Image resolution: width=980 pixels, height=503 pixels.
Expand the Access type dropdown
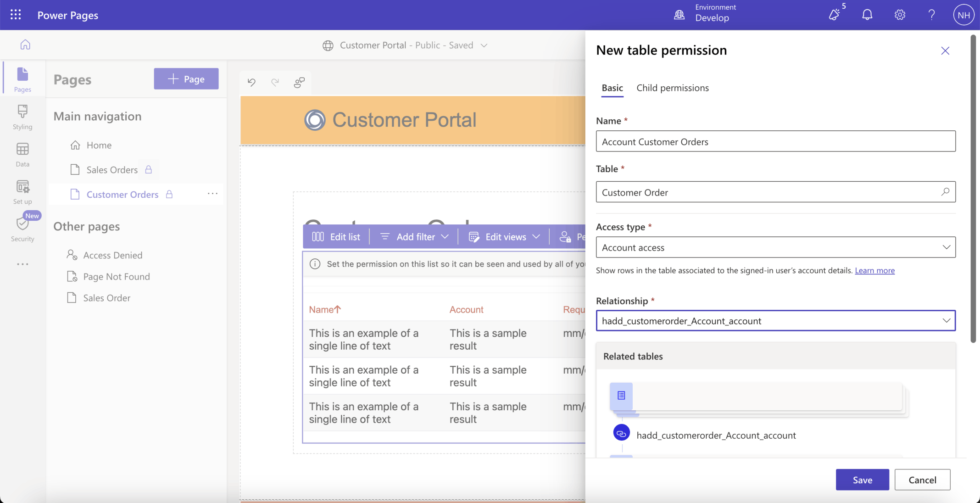(775, 247)
